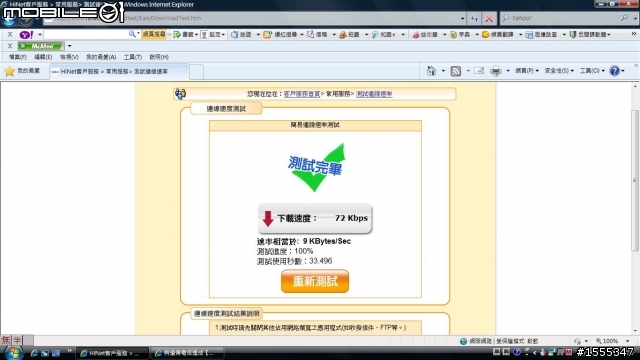Open the 工具(T) menu
This screenshot has width=640, height=360.
(133, 57)
